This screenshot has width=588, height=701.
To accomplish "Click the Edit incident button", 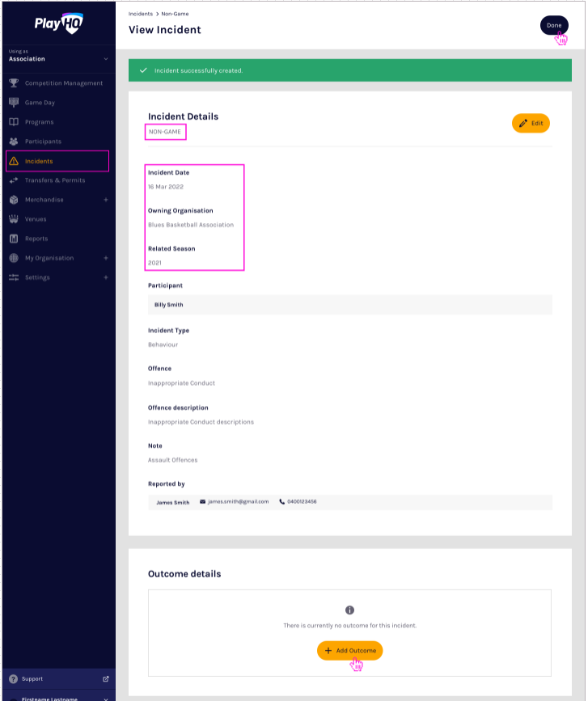I will (531, 123).
